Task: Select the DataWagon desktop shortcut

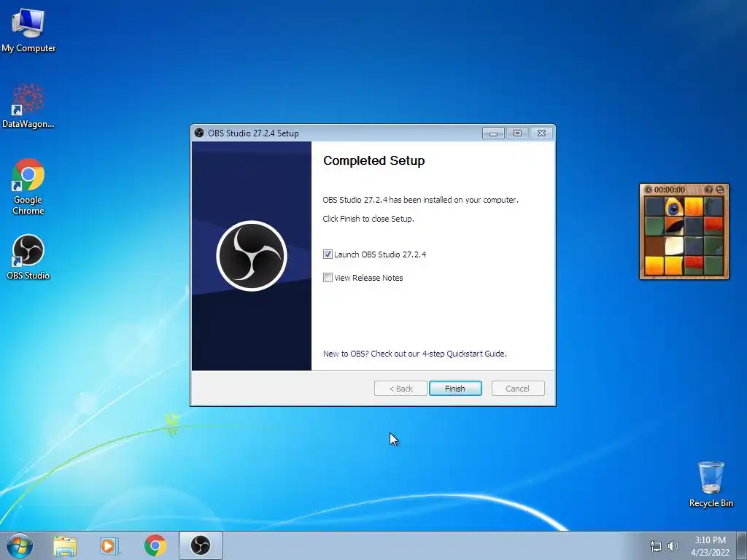Action: pyautogui.click(x=28, y=106)
